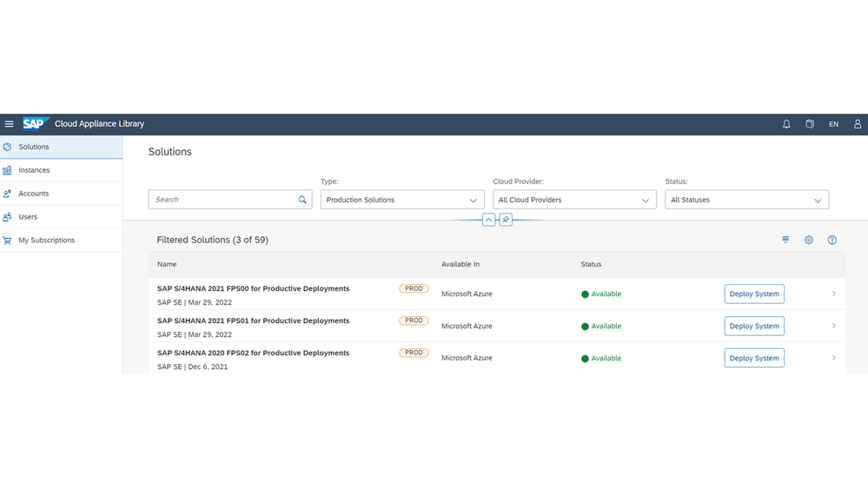Image resolution: width=868 pixels, height=488 pixels.
Task: Click the shopping cart subscriptions icon
Action: [7, 241]
